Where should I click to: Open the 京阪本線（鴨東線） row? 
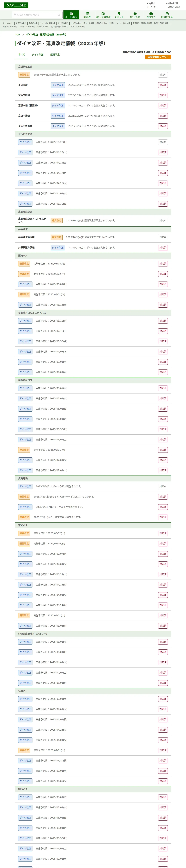point(93,105)
